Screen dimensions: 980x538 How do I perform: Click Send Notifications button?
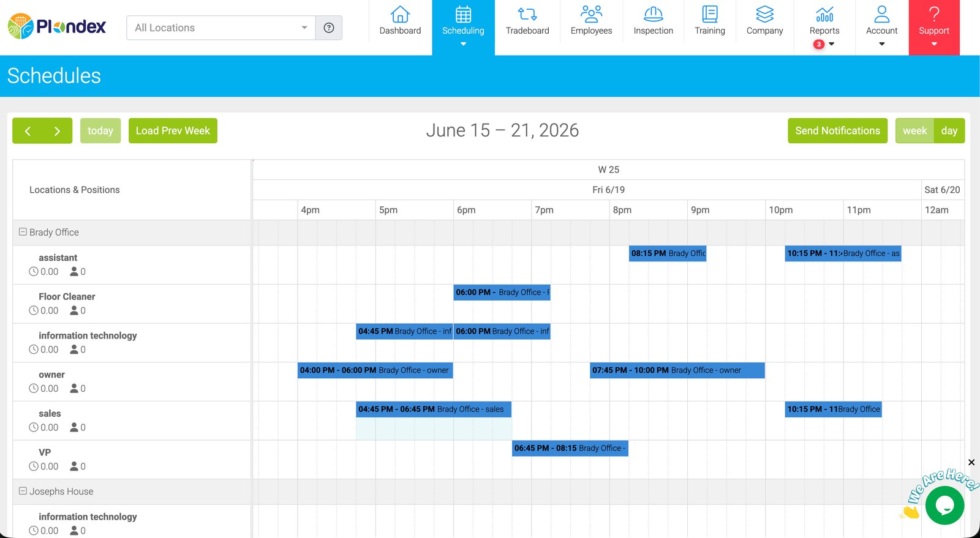[x=837, y=131]
